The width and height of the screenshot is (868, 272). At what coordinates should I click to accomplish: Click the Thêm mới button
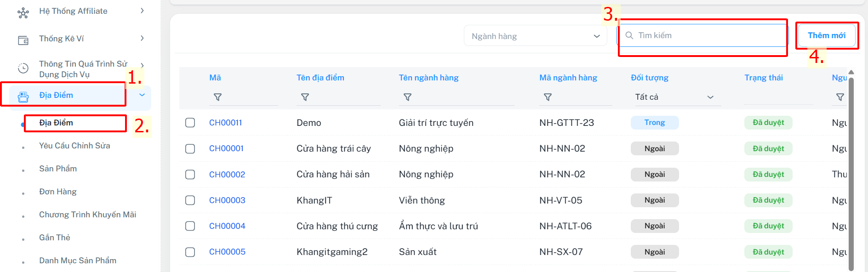[826, 35]
